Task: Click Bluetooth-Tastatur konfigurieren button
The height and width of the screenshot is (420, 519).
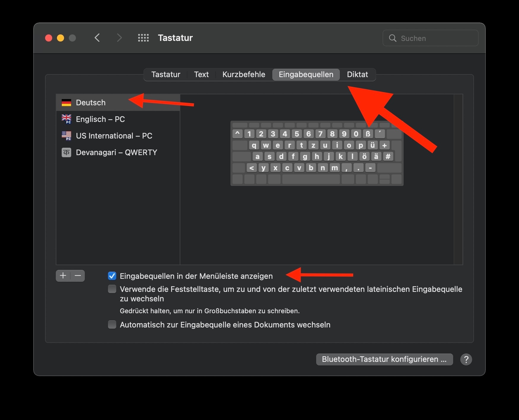Action: [384, 359]
